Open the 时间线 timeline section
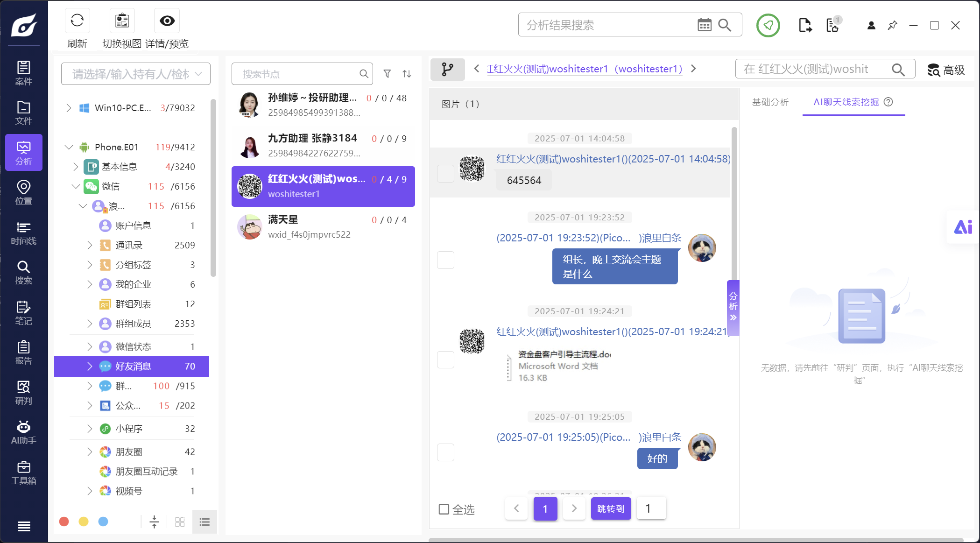This screenshot has width=980, height=543. [24, 233]
